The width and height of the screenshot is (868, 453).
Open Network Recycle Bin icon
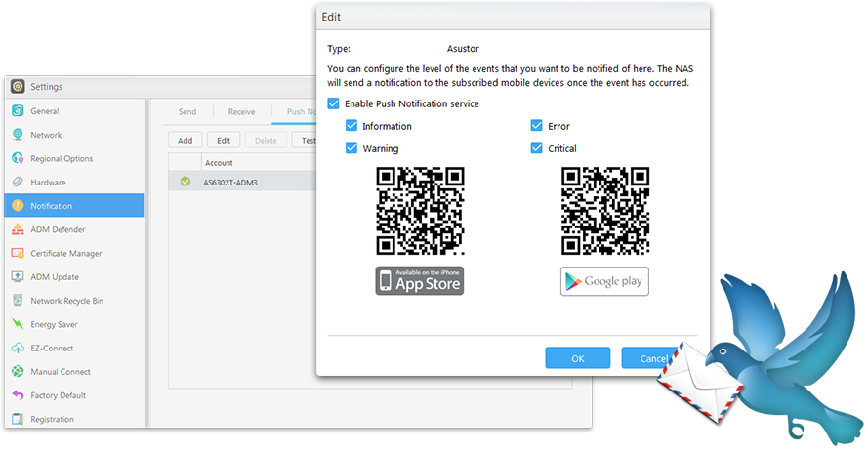point(18,301)
